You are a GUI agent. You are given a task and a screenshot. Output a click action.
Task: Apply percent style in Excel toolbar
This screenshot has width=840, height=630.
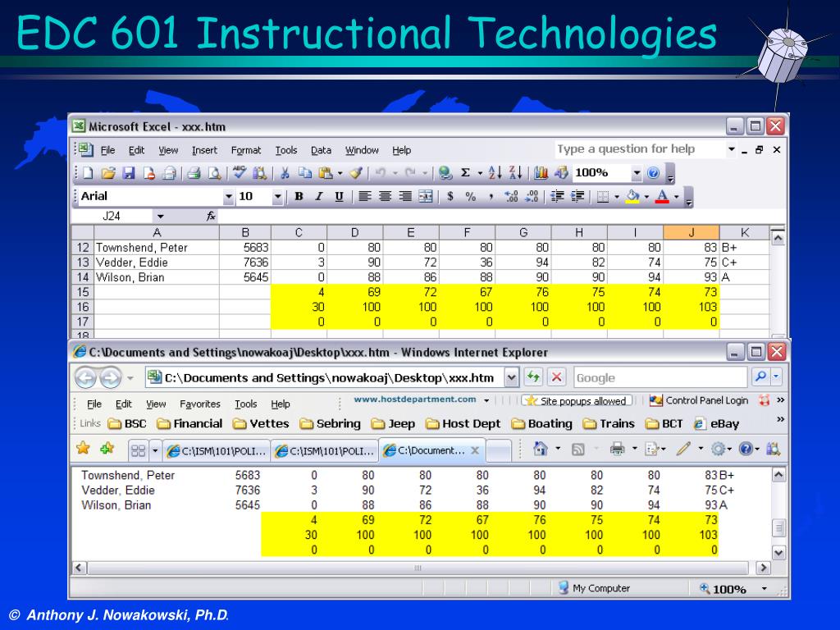[x=470, y=197]
